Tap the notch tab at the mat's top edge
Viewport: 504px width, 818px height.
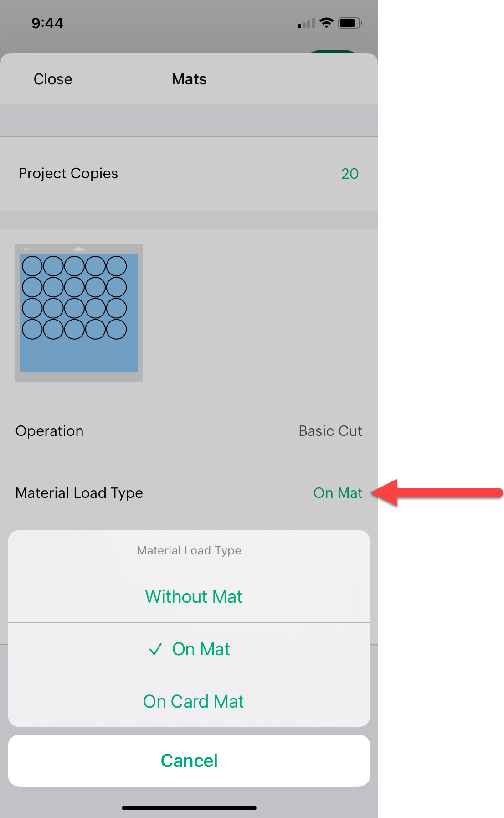(x=79, y=248)
